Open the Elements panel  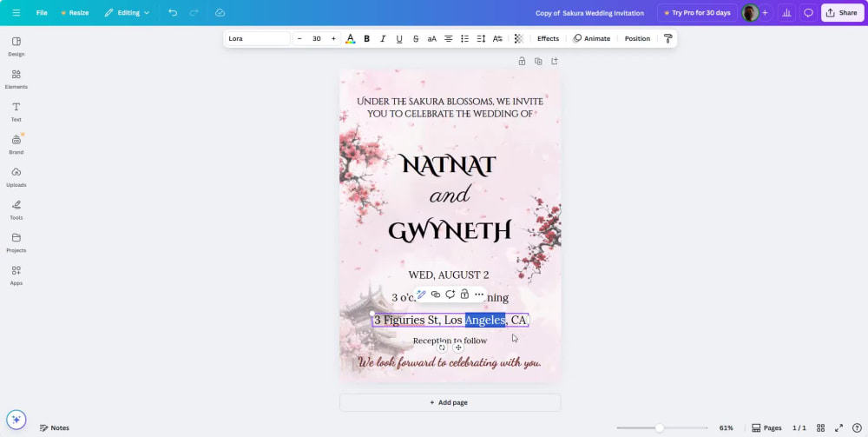click(16, 79)
